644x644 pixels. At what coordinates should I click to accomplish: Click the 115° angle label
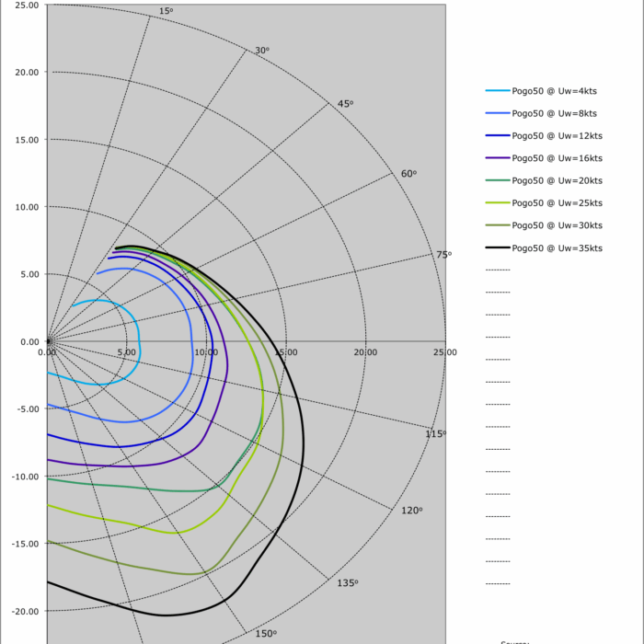[x=435, y=434]
